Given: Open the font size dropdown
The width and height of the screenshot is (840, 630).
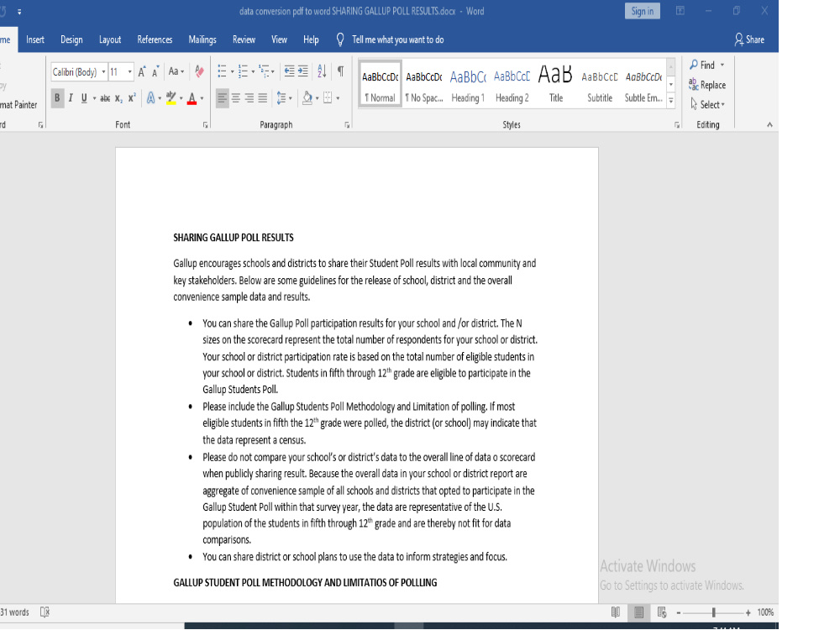Looking at the screenshot, I should tap(129, 71).
